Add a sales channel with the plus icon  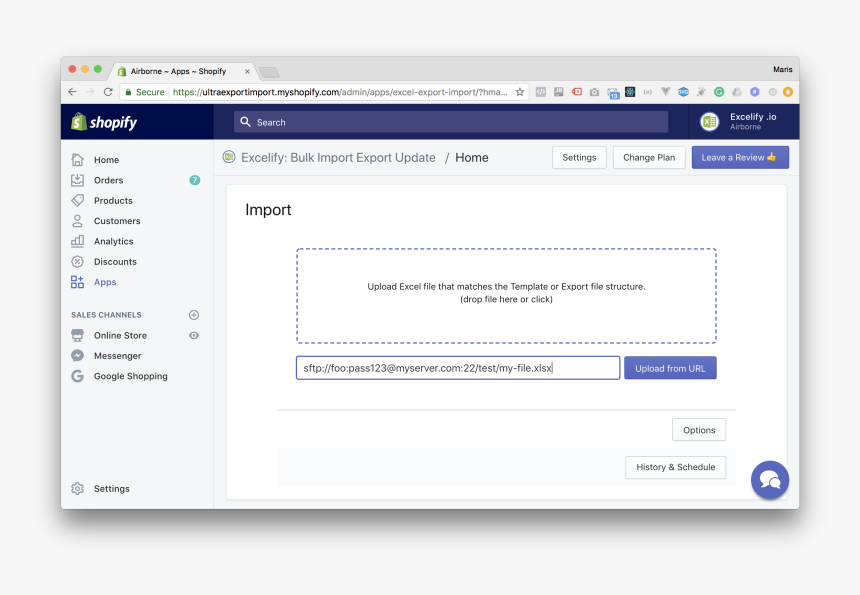[194, 315]
